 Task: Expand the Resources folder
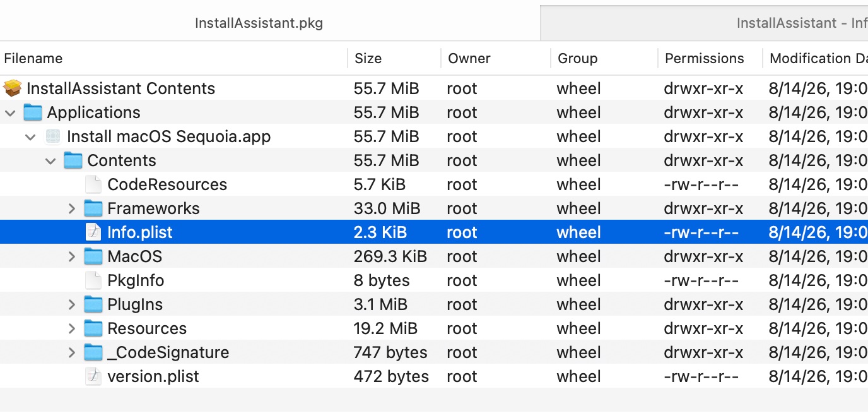point(72,328)
